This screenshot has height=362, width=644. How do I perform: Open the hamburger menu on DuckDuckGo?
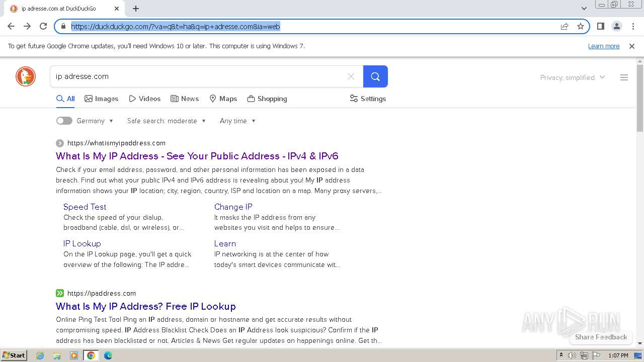click(624, 77)
